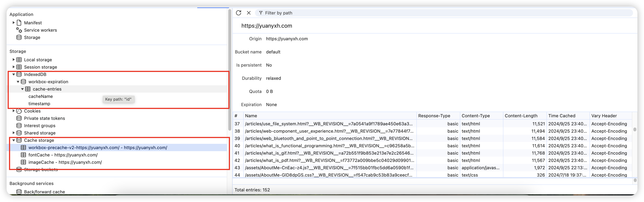Expand the Shared storage node
The image size is (644, 202).
pyautogui.click(x=14, y=133)
